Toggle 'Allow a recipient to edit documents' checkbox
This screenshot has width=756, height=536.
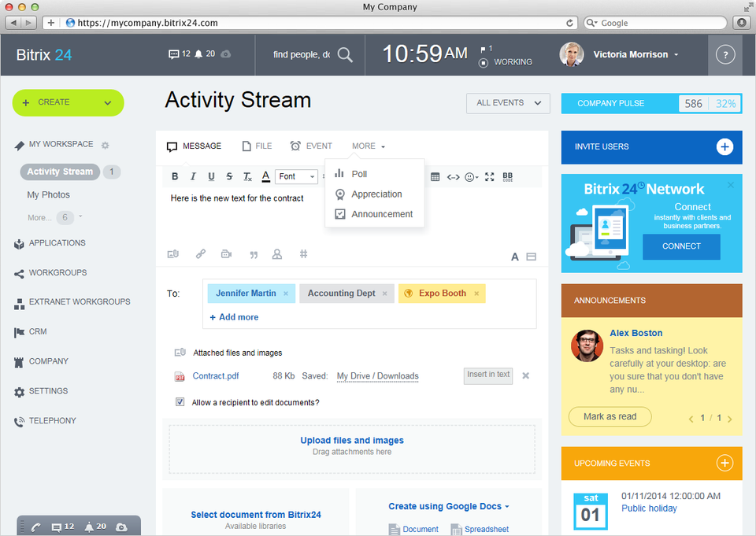(180, 402)
